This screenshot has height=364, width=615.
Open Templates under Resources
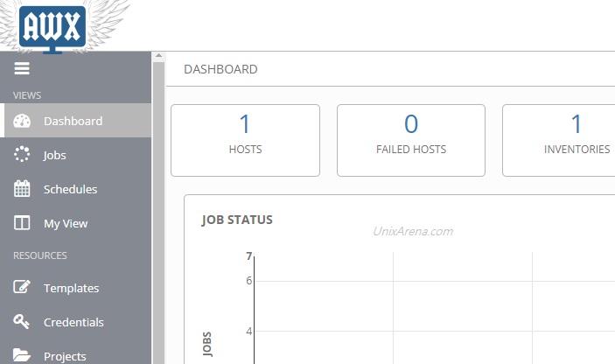click(71, 288)
